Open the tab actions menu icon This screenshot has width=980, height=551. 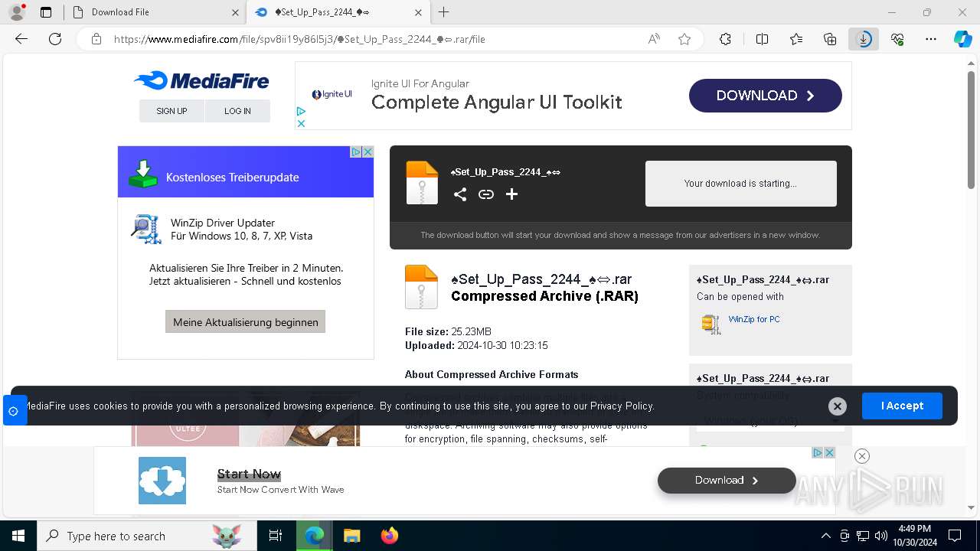(x=46, y=12)
